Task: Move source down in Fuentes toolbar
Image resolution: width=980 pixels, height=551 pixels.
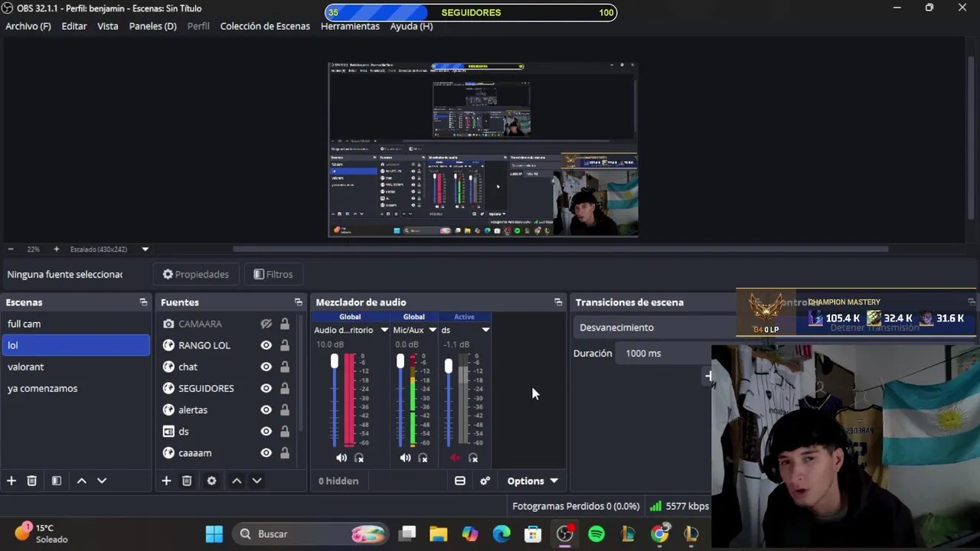Action: pos(256,481)
